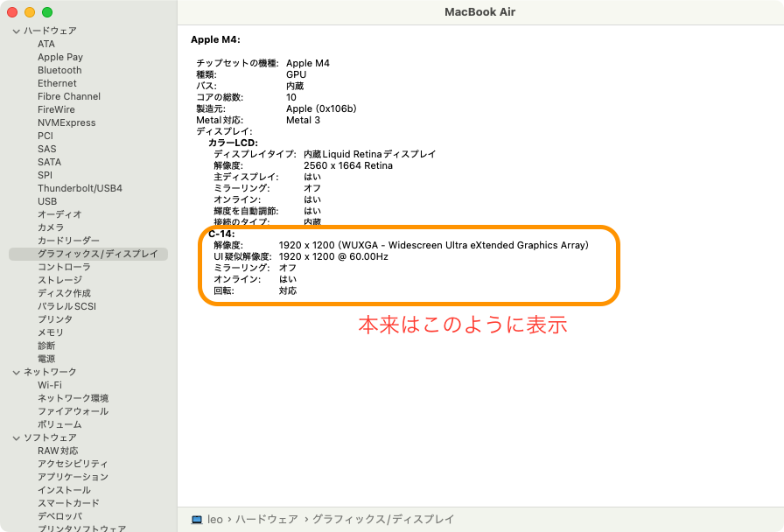Open the Apple Pay entry
Viewport: 784px width, 532px height.
click(60, 57)
